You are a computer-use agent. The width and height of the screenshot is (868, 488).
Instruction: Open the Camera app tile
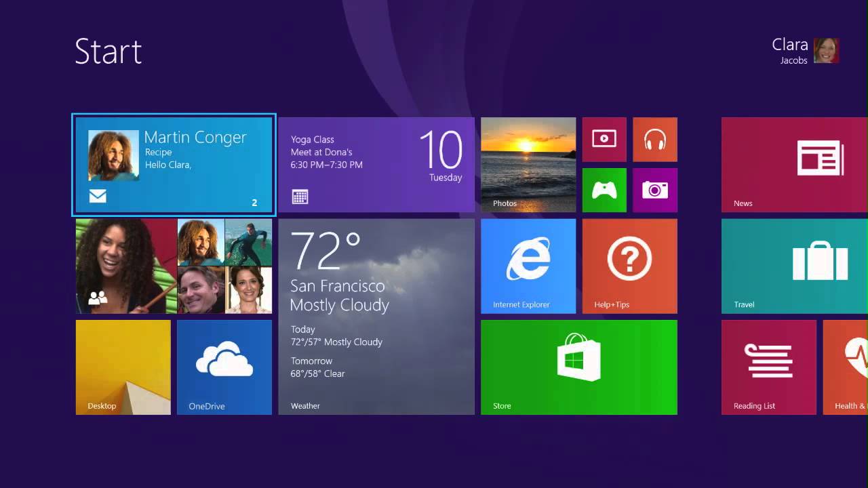tap(655, 190)
